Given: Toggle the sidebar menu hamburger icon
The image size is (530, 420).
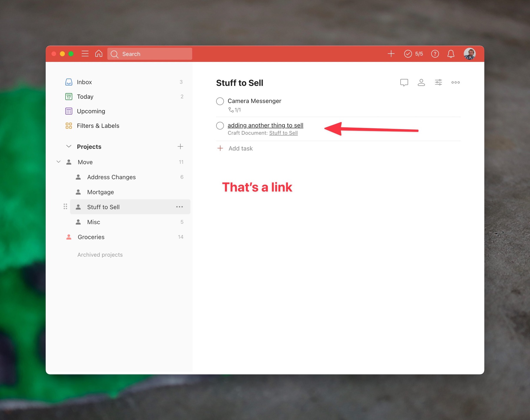Looking at the screenshot, I should (x=85, y=54).
